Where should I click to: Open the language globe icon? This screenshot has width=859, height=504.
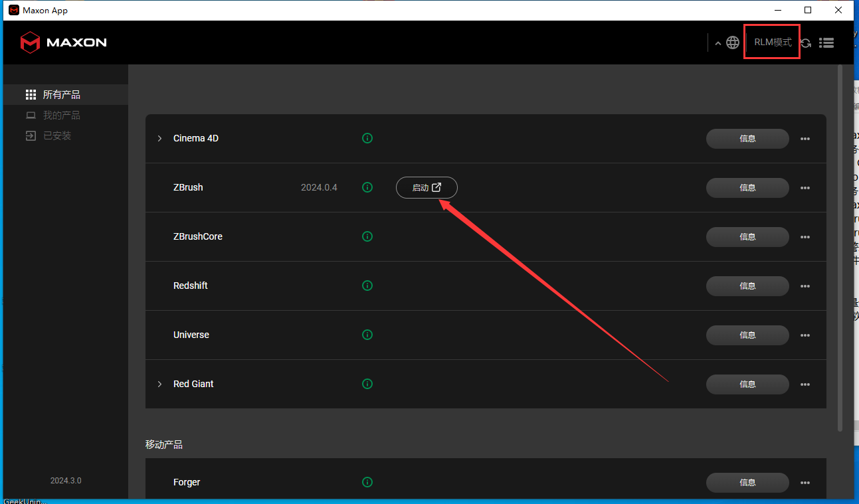click(x=733, y=42)
